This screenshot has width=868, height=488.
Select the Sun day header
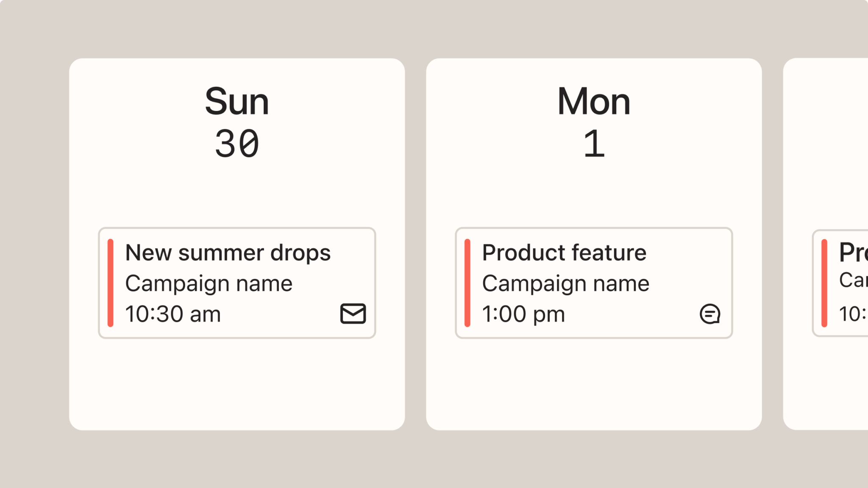click(x=237, y=101)
